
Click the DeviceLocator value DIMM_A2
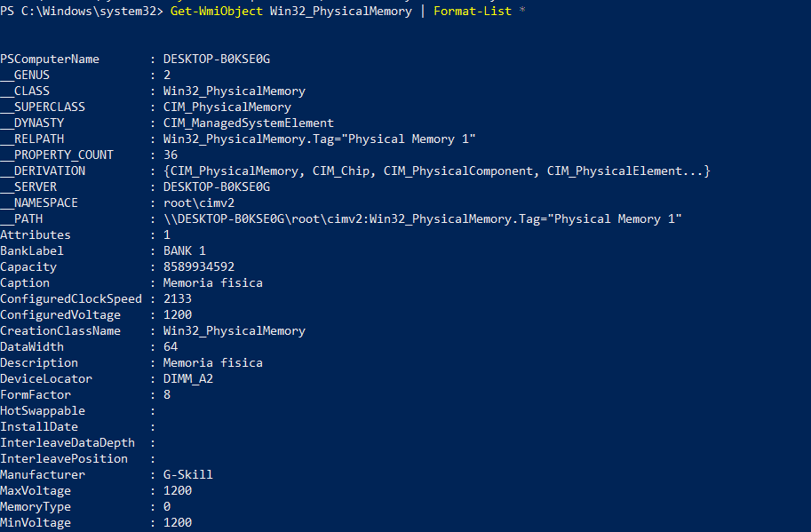click(x=187, y=378)
